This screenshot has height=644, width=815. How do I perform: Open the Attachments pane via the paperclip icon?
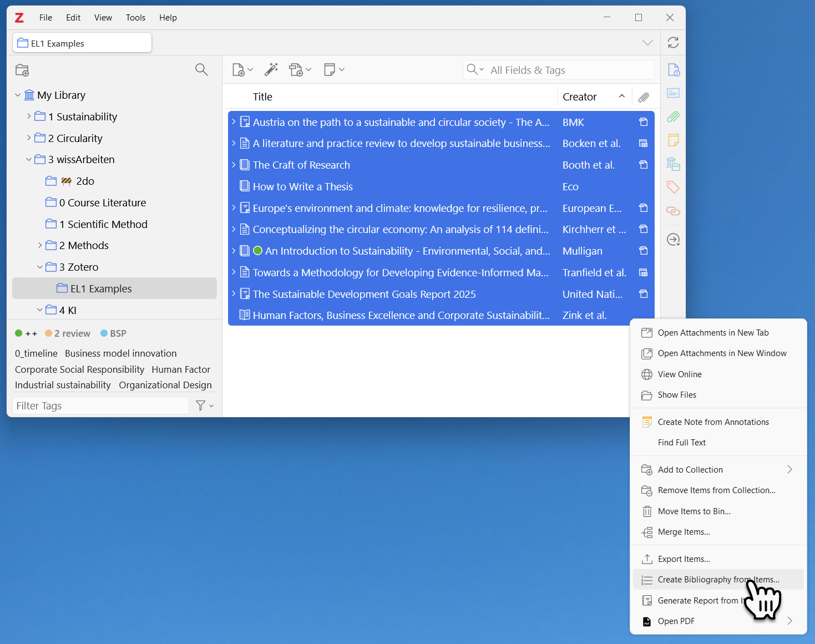click(x=673, y=117)
